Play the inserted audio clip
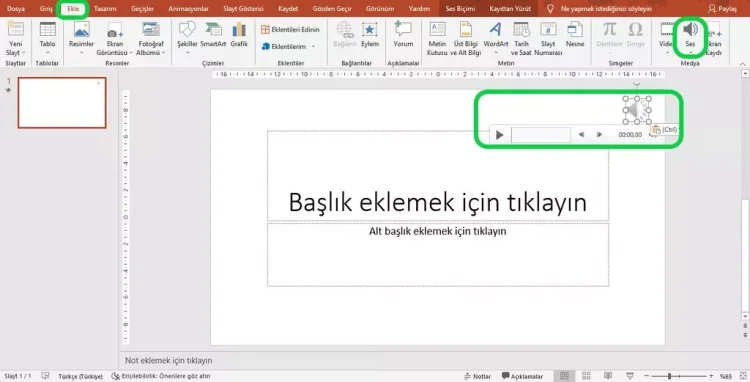The width and height of the screenshot is (750, 382). (x=499, y=135)
